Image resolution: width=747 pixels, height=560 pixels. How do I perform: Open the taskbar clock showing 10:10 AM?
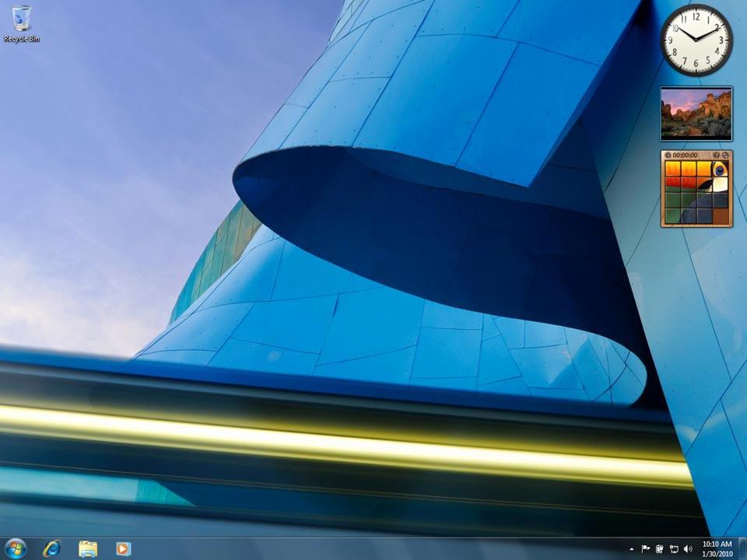click(x=716, y=548)
